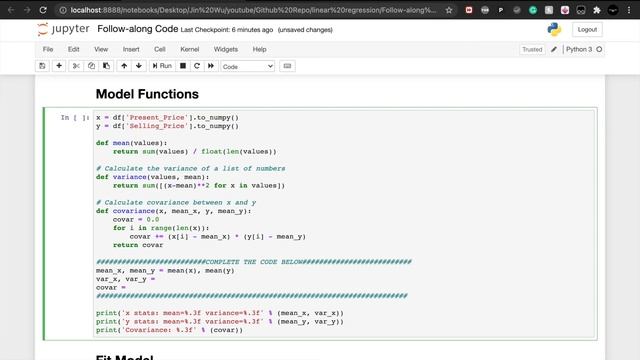Click the print Covariance line
Screen dimensions: 640x360
[169, 330]
